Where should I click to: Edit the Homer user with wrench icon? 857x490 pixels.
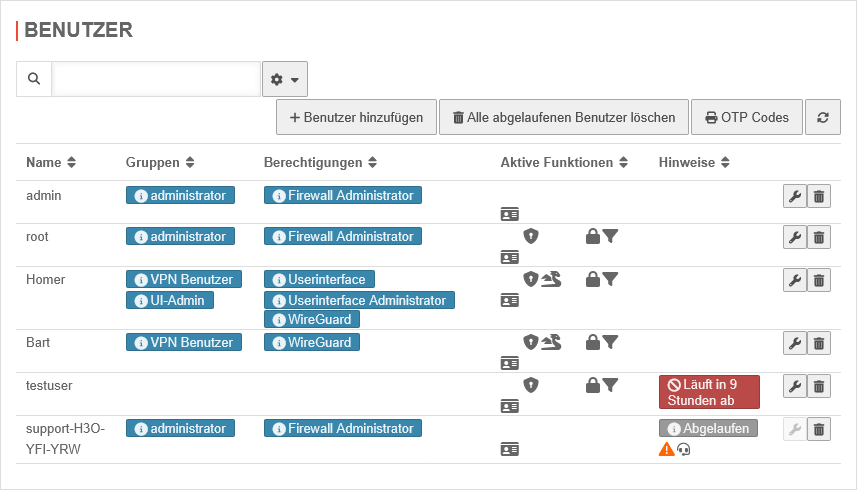(x=794, y=280)
